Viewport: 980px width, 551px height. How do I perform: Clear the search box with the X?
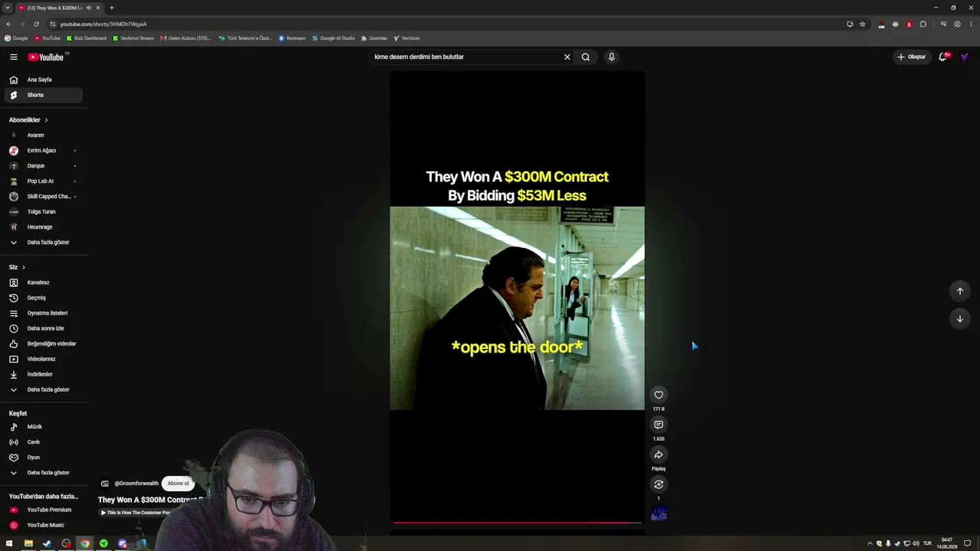pos(567,57)
